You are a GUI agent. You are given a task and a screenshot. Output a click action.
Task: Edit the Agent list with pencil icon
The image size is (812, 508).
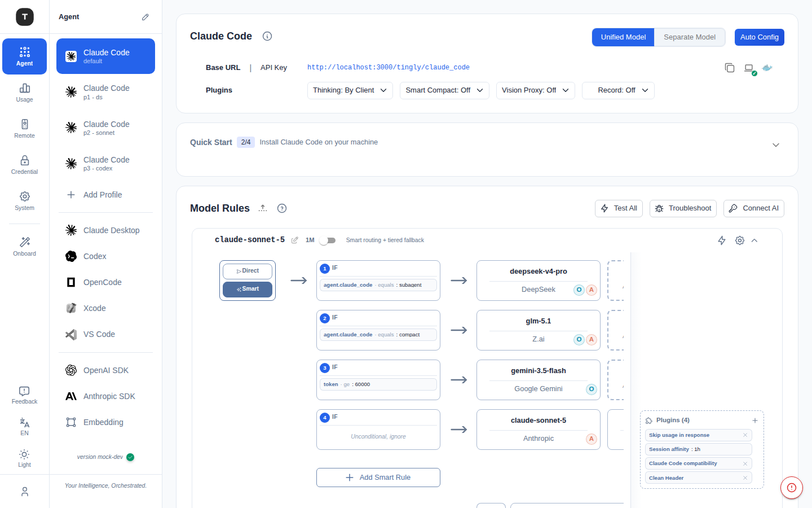145,17
